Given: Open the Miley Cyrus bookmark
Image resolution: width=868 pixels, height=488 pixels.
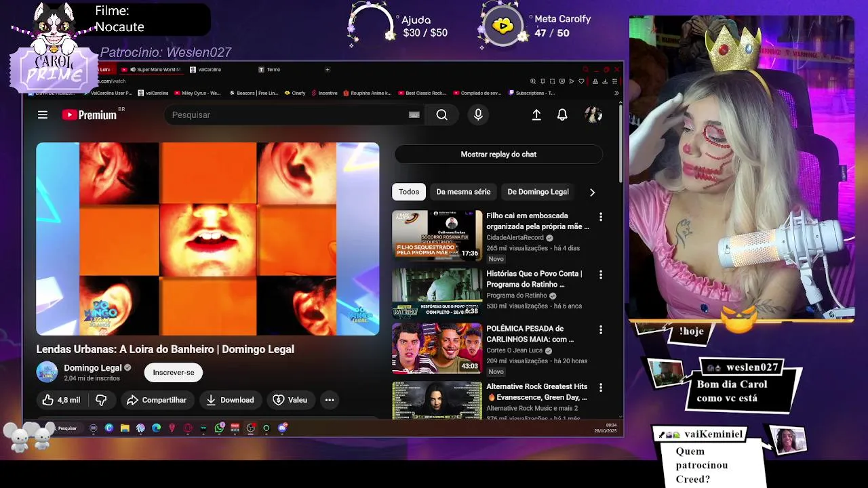Looking at the screenshot, I should tap(198, 93).
